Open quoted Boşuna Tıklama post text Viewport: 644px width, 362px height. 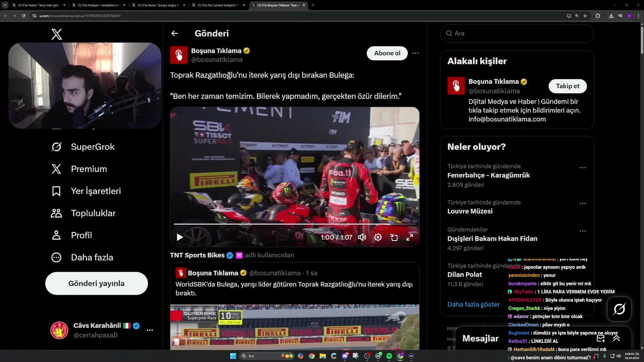pos(294,289)
